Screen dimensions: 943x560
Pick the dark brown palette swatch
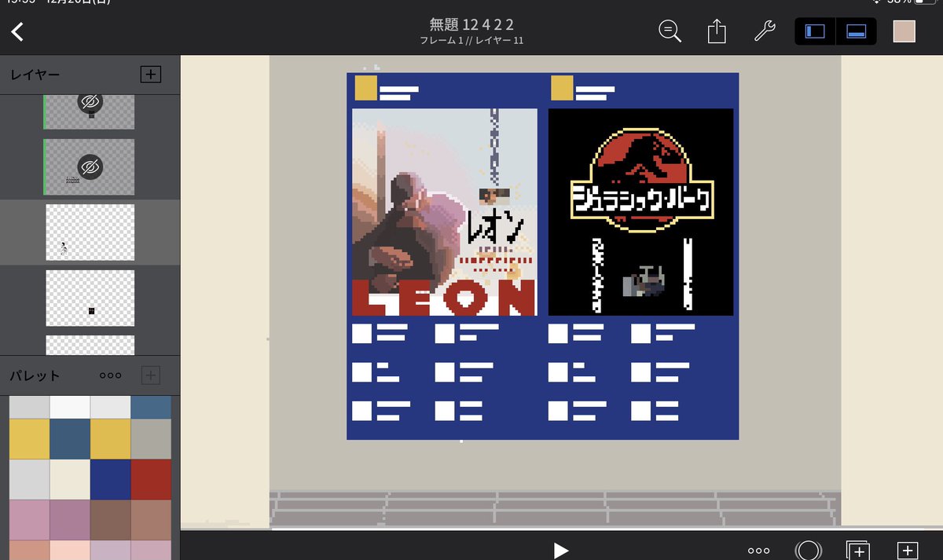(110, 520)
